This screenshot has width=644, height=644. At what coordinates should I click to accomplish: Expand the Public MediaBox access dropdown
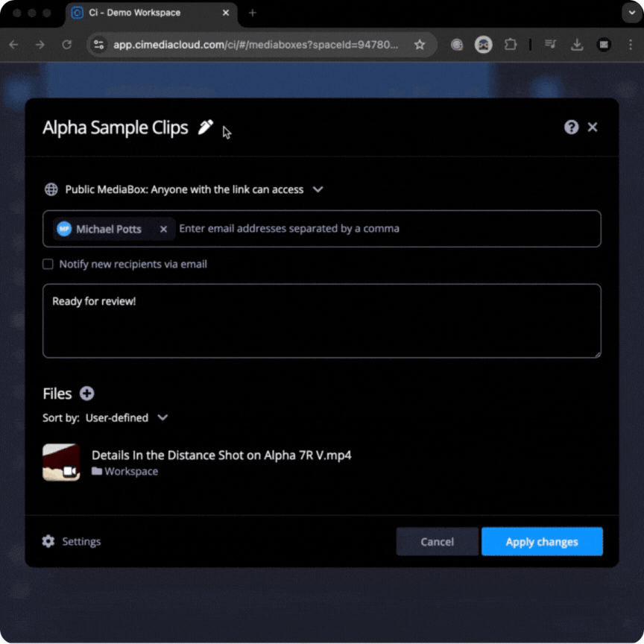pos(318,189)
